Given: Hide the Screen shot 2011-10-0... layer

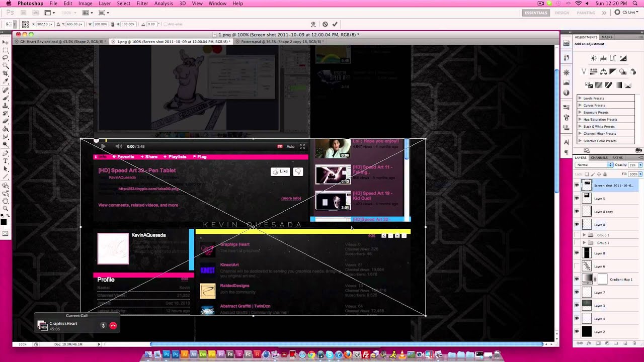Looking at the screenshot, I should click(577, 185).
